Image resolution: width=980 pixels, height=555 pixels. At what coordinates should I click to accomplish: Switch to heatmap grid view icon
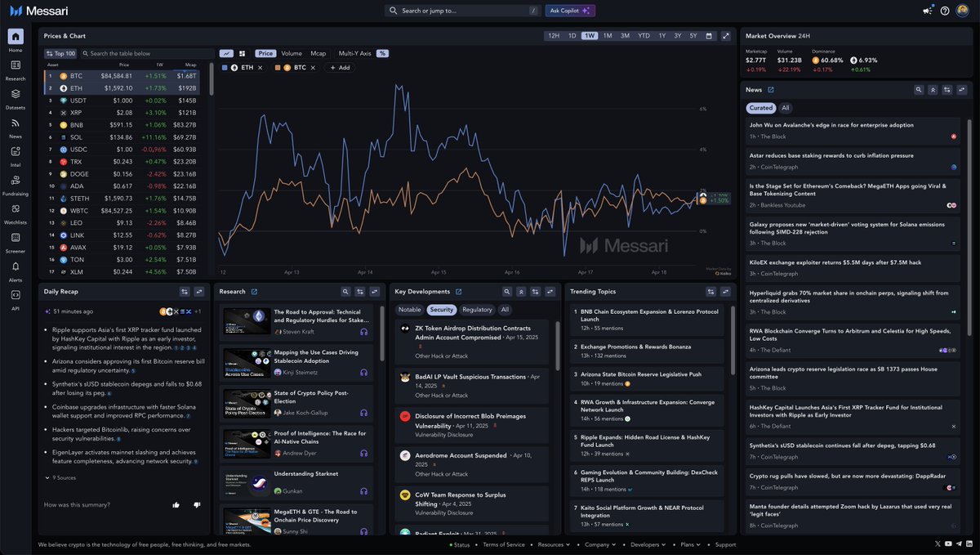[x=242, y=53]
